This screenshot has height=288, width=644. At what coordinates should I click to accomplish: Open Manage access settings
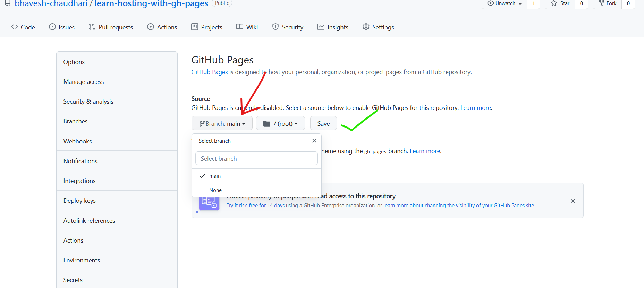pyautogui.click(x=117, y=81)
